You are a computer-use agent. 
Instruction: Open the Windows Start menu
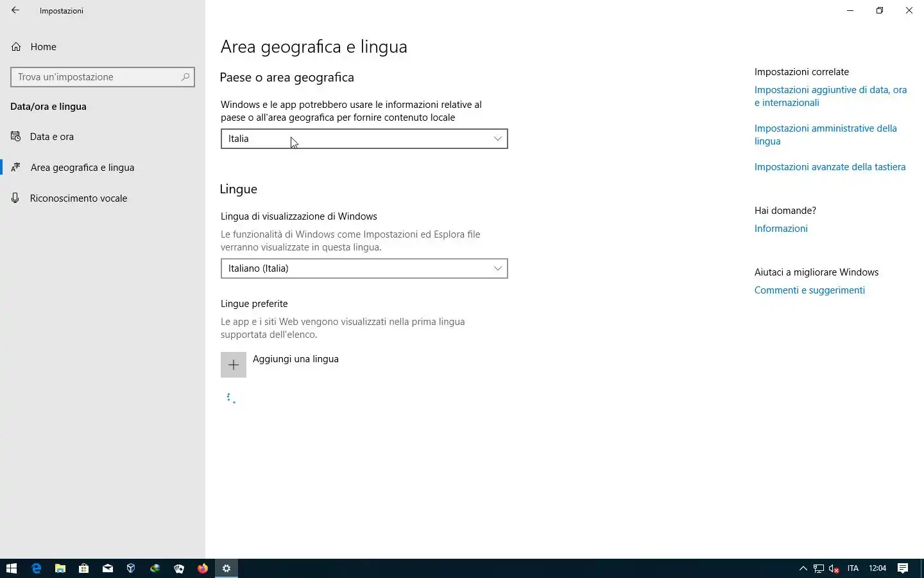pos(12,568)
